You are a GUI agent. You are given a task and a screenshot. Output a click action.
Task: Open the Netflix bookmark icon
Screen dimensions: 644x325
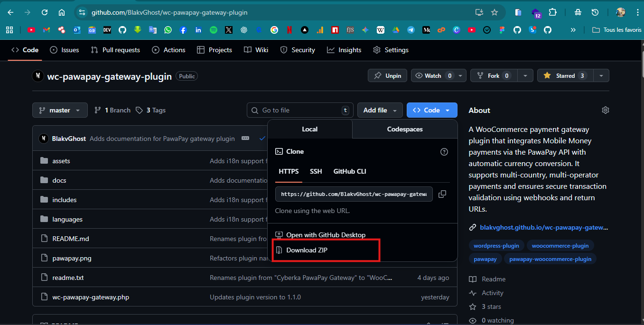(x=289, y=30)
